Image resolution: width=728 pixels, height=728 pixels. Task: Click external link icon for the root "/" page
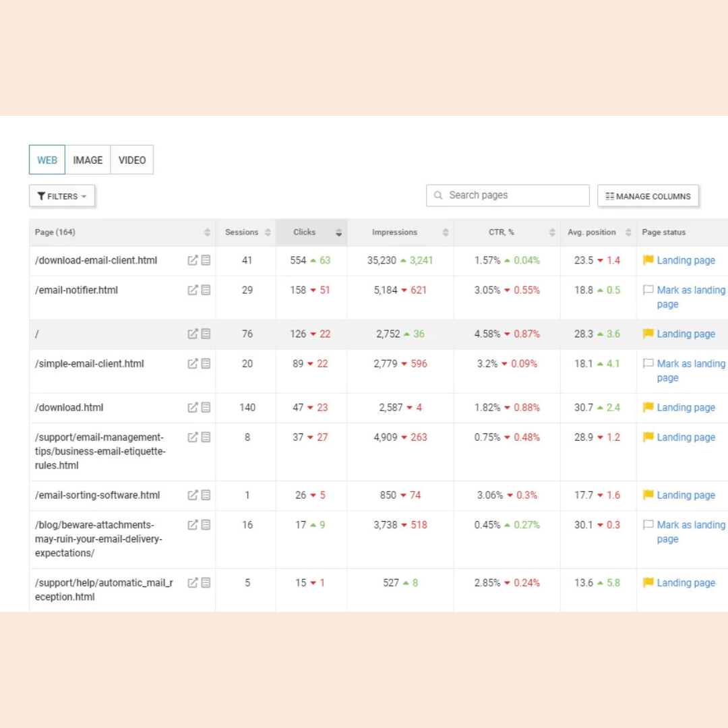pos(193,334)
